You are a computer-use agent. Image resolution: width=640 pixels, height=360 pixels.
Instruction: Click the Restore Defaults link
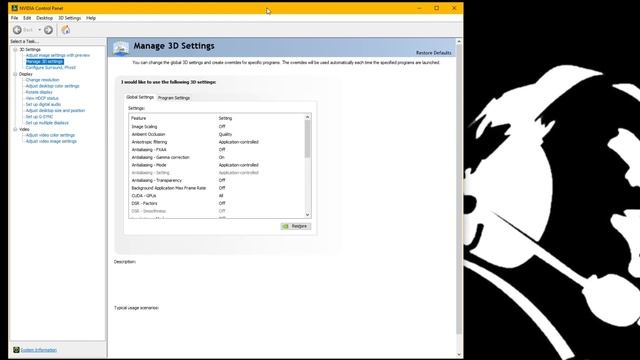pyautogui.click(x=433, y=53)
